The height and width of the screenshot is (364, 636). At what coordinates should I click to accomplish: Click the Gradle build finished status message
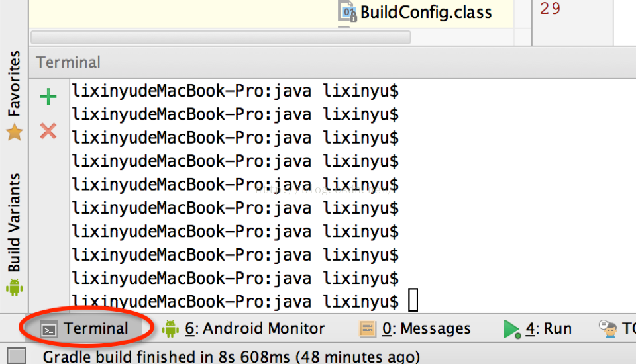click(x=231, y=357)
